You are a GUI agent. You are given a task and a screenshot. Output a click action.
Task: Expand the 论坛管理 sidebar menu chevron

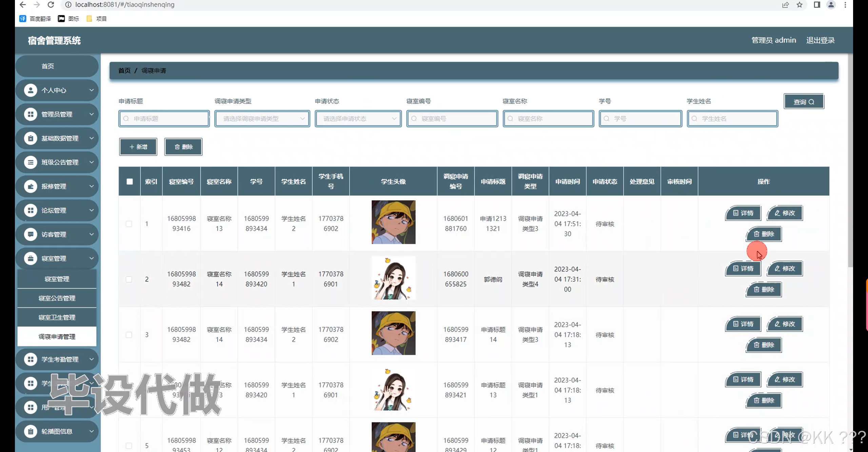[x=92, y=210]
